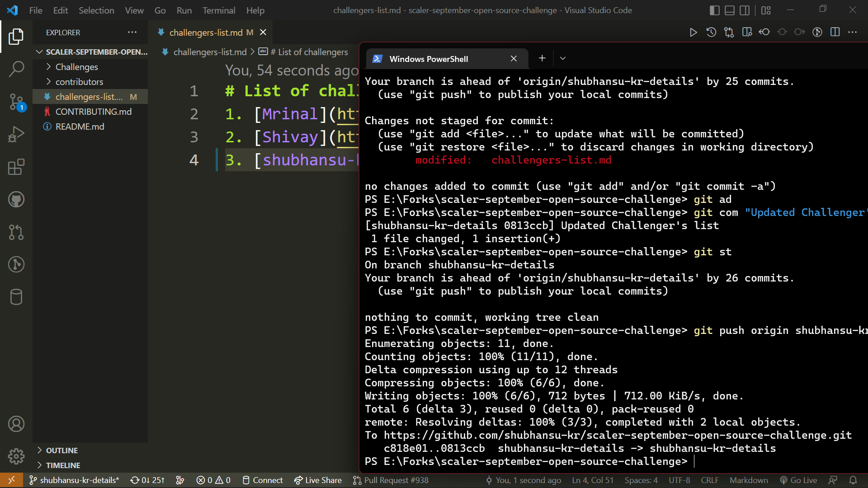This screenshot has width=868, height=488.
Task: Start a Live Share session
Action: [318, 480]
